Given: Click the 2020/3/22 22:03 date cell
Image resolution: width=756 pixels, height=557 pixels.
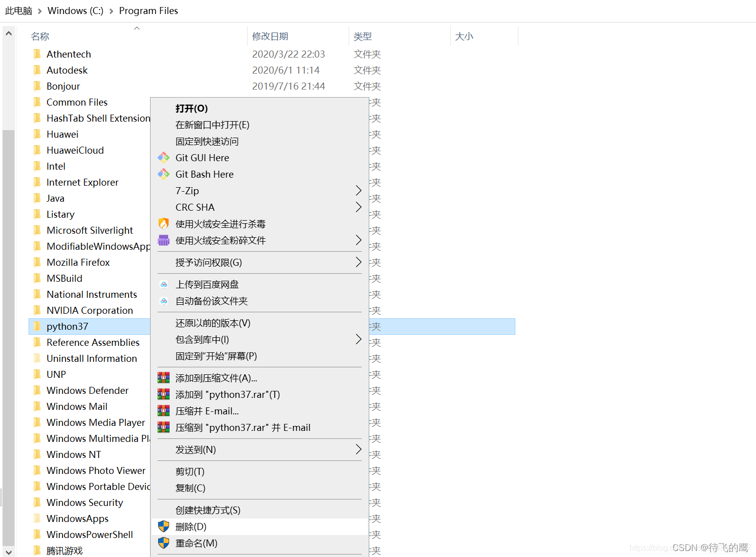Looking at the screenshot, I should 289,54.
